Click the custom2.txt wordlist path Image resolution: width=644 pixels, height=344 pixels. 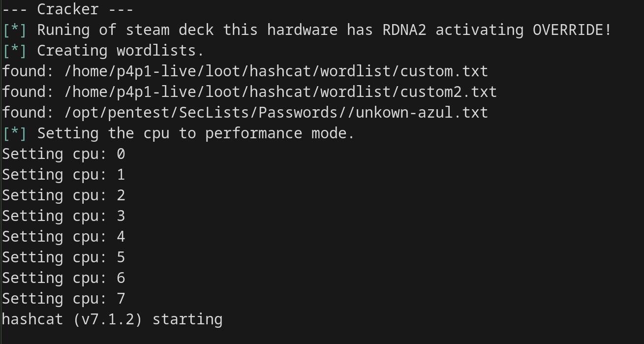click(x=280, y=92)
